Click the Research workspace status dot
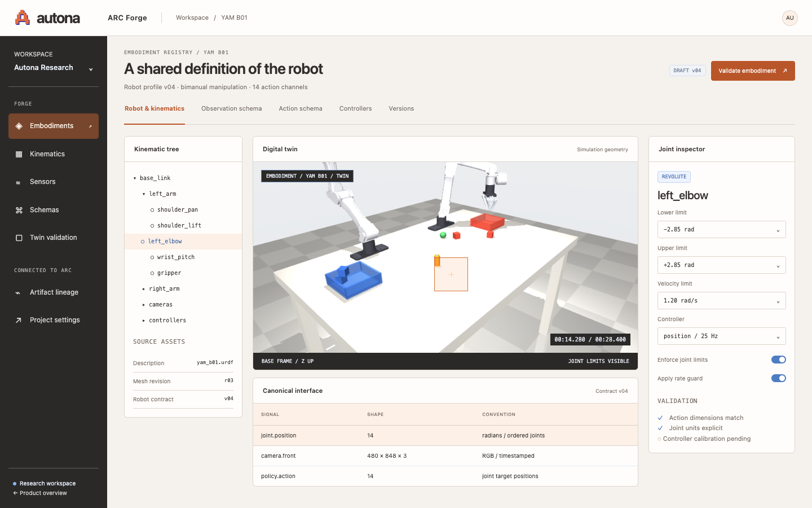 [15, 484]
